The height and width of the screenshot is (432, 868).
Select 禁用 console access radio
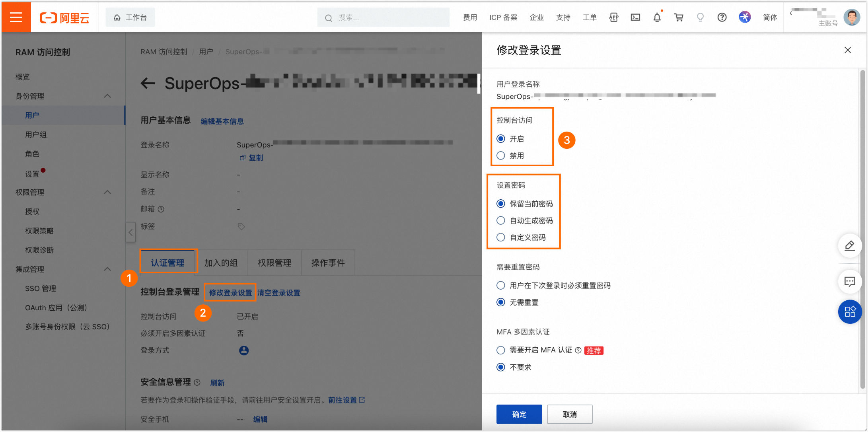501,156
